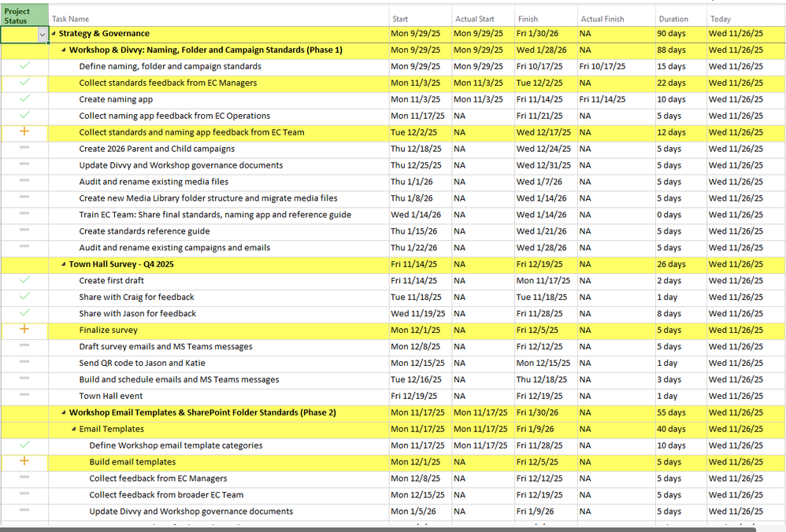Collapse the Email Templates subgroup
The image size is (786, 532).
74,429
